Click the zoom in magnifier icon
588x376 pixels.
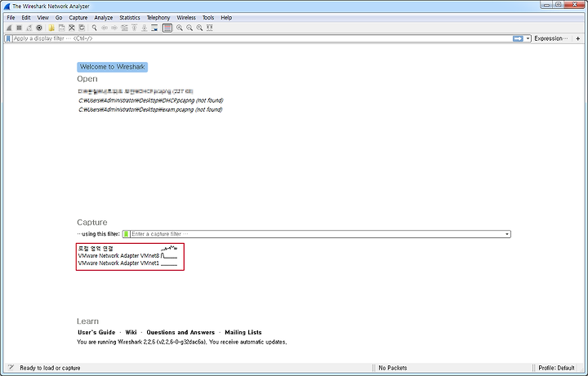click(180, 28)
